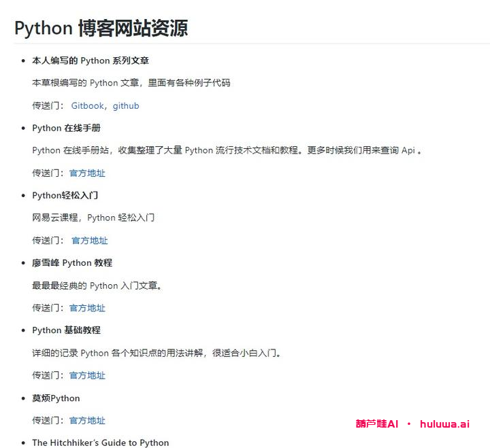Image resolution: width=490 pixels, height=448 pixels.
Task: Select the 本人编写的 Python 系列文章 list title
Action: pos(91,61)
